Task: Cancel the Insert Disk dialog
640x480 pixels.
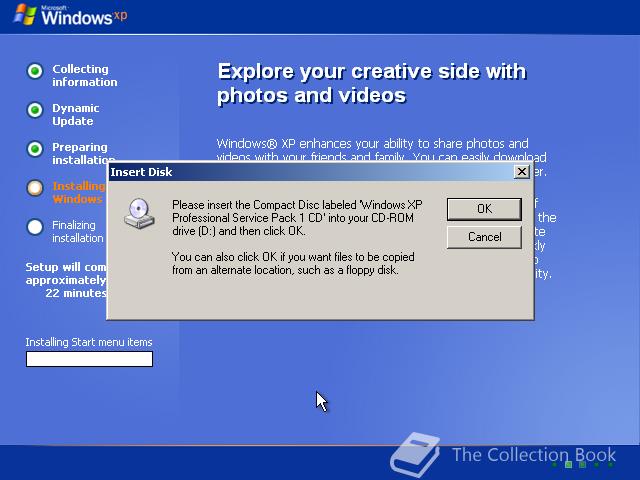Action: [x=484, y=237]
